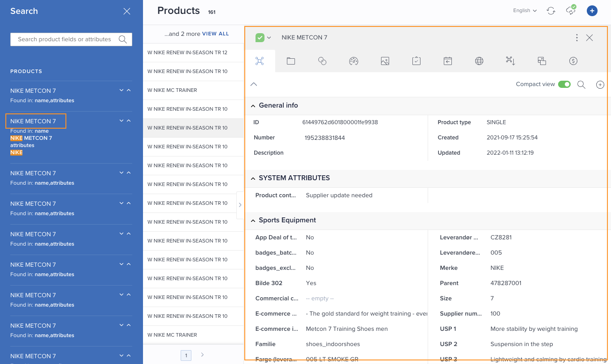Click the empty Commercial attribute value
The height and width of the screenshot is (364, 611).
click(x=320, y=298)
